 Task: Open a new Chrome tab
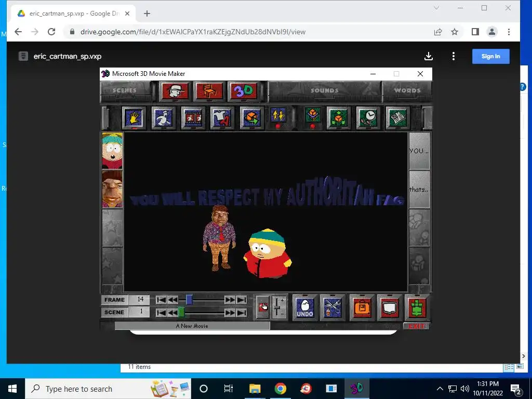point(147,14)
